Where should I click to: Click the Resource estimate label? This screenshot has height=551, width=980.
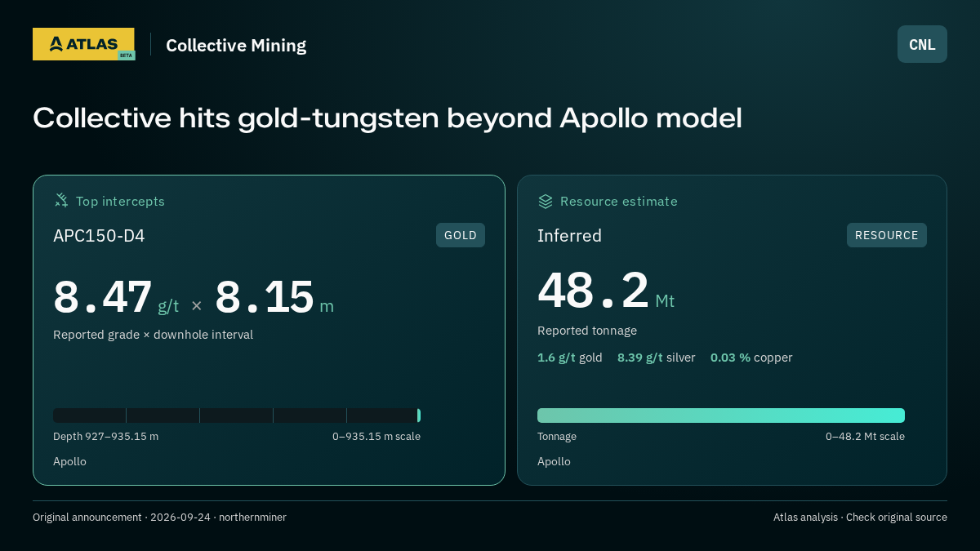pyautogui.click(x=619, y=201)
